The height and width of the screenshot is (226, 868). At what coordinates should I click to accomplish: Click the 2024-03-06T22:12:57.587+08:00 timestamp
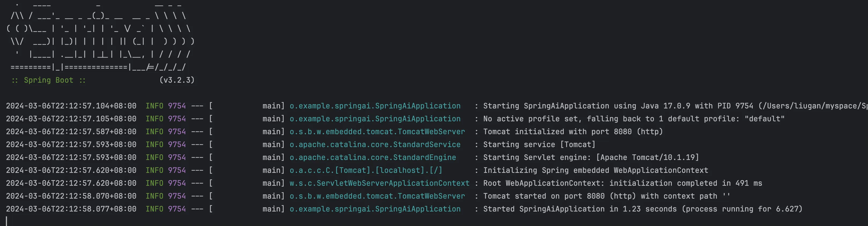click(x=71, y=132)
